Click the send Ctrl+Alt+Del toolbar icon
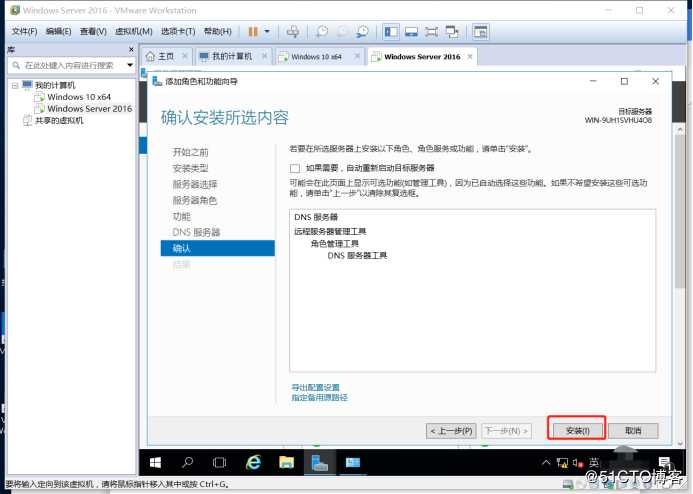The image size is (693, 494). coord(293,32)
